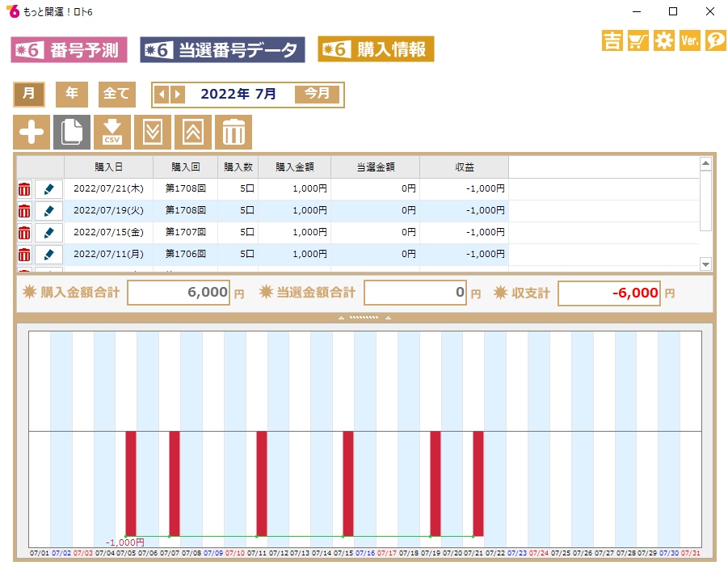This screenshot has width=728, height=574.
Task: Open the lottery shopping cart icon
Action: (638, 40)
